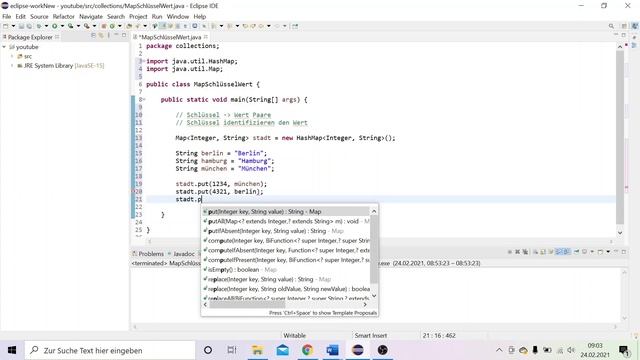This screenshot has height=360, width=640.
Task: Open Quick Access search magnifier icon
Action: [611, 26]
